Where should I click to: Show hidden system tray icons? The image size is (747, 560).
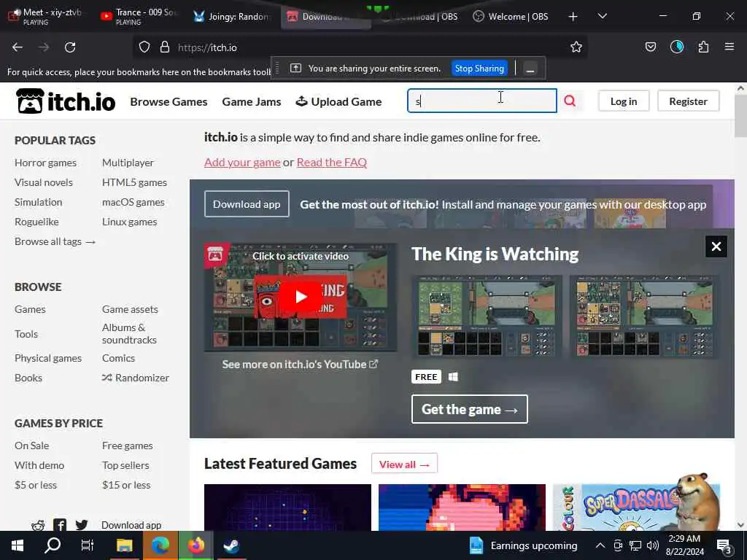[600, 545]
